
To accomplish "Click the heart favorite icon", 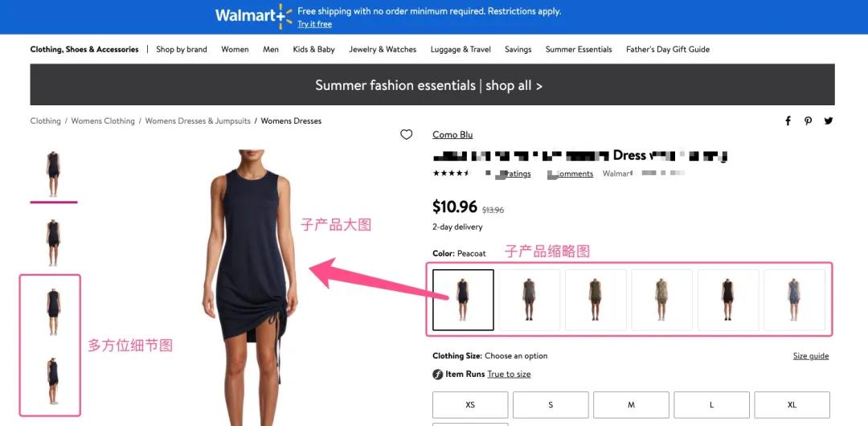I will coord(407,134).
